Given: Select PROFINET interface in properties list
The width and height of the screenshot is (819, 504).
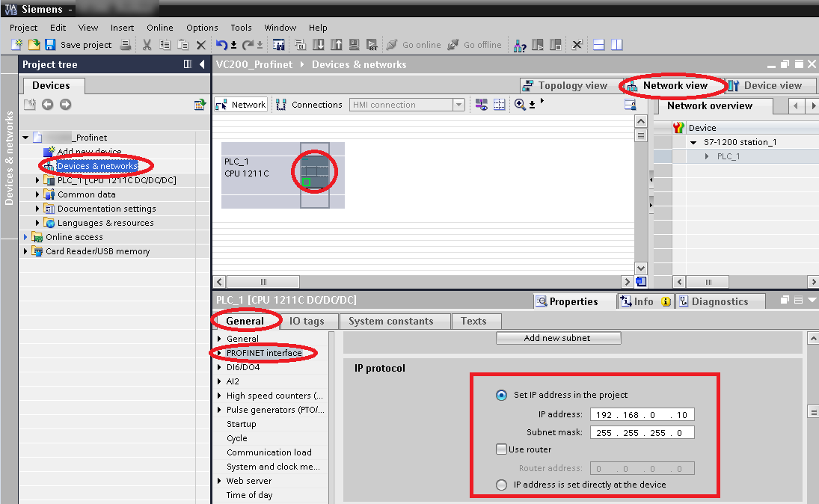Looking at the screenshot, I should (x=264, y=353).
